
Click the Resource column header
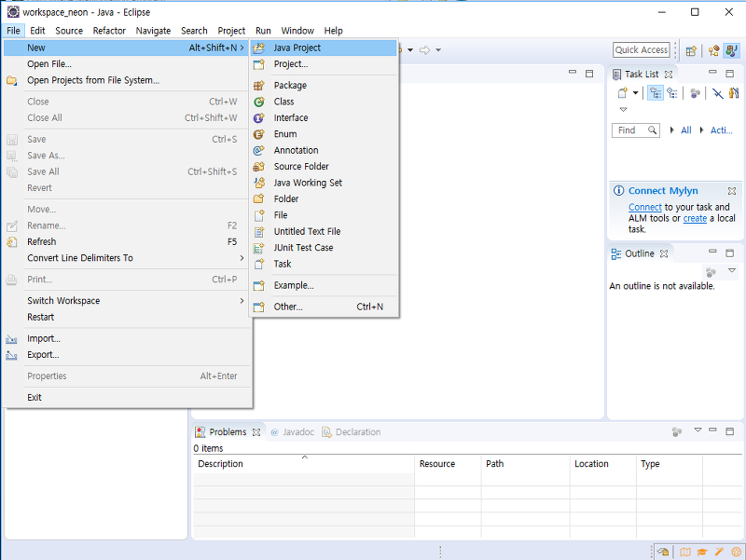pyautogui.click(x=448, y=464)
